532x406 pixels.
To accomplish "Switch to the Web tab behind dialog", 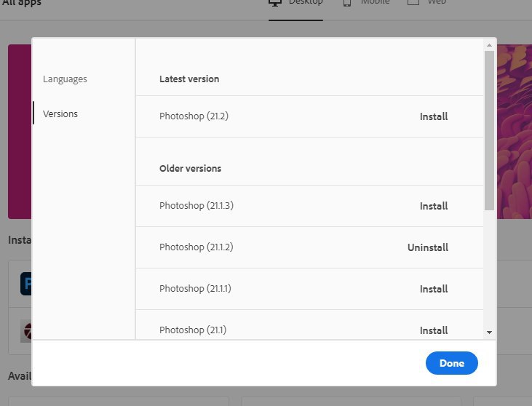I will [426, 4].
